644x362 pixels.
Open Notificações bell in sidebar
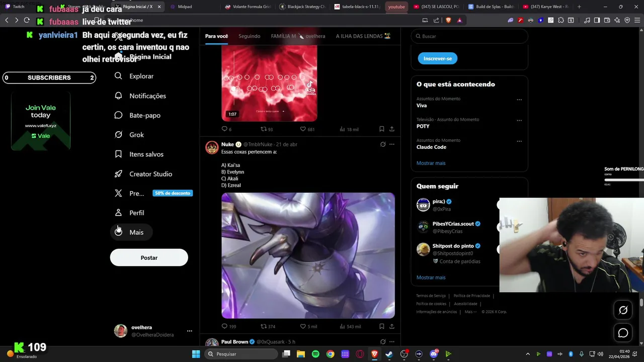(140, 96)
